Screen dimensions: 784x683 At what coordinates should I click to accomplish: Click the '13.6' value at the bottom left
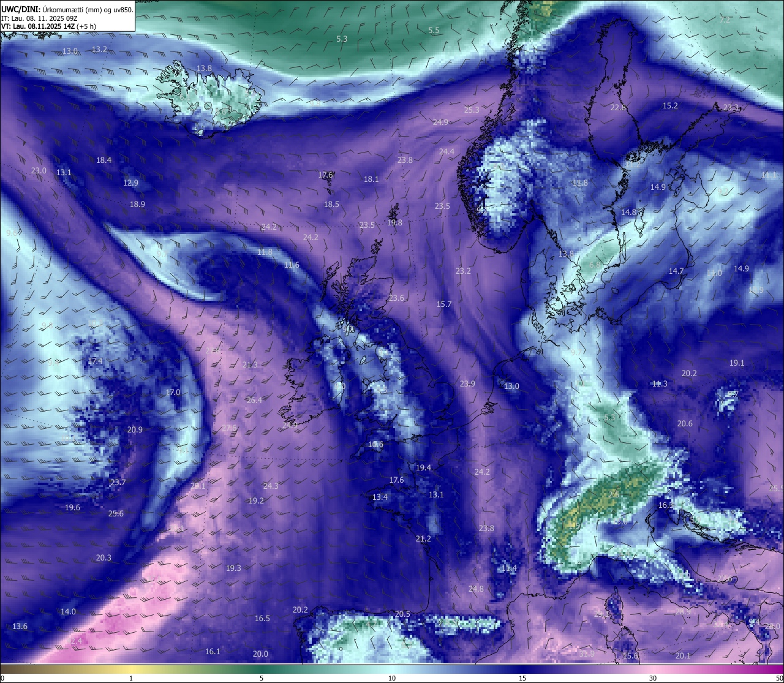click(20, 627)
